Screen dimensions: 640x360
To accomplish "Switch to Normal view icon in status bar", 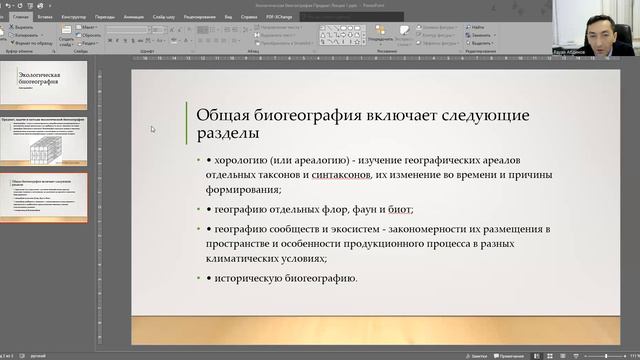I will tap(537, 356).
